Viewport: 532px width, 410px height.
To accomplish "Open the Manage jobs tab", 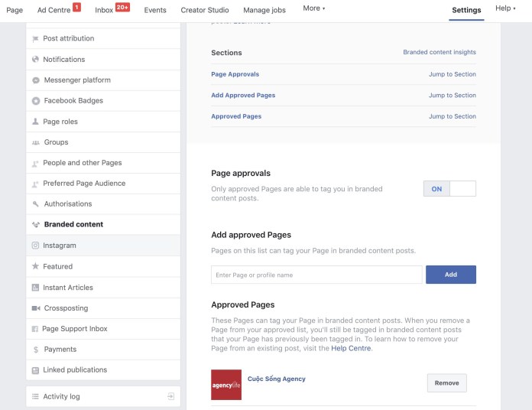I will (264, 10).
